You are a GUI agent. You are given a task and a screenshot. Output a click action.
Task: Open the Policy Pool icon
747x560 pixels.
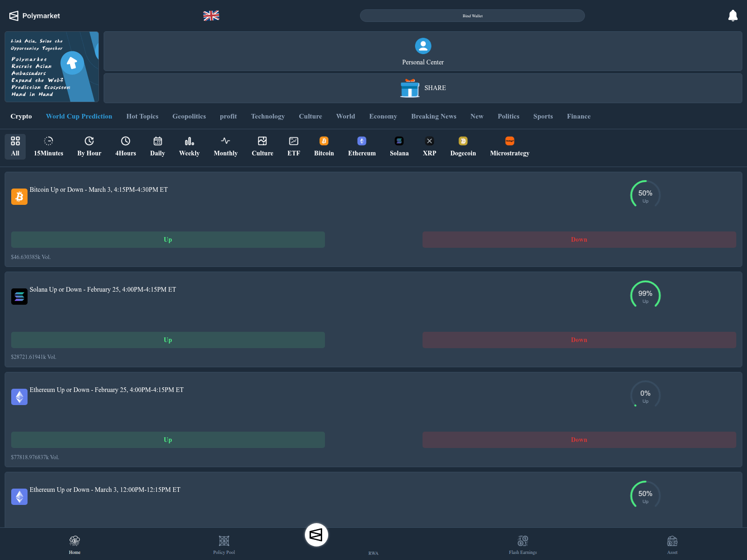[224, 541]
